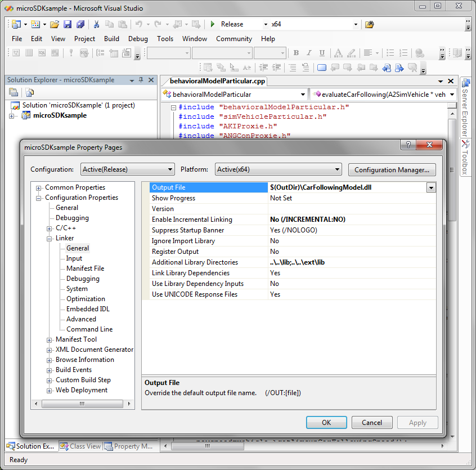Image resolution: width=476 pixels, height=470 pixels.
Task: Click the Save All toolbar icon
Action: tap(80, 24)
